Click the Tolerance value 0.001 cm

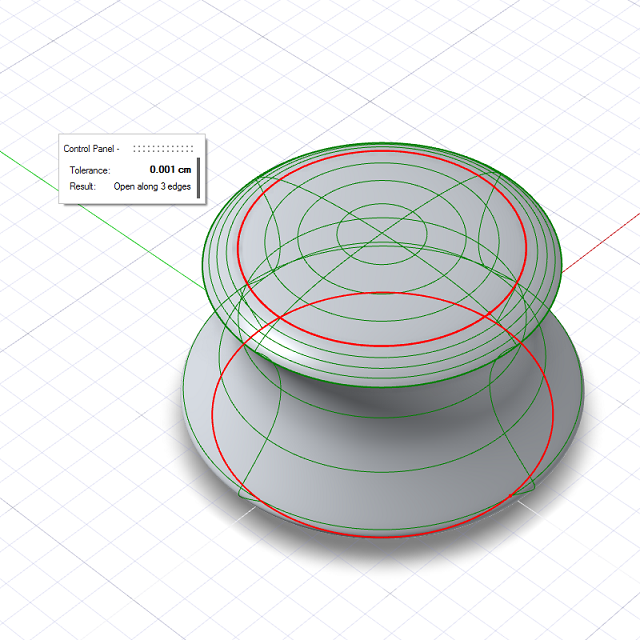click(x=170, y=170)
